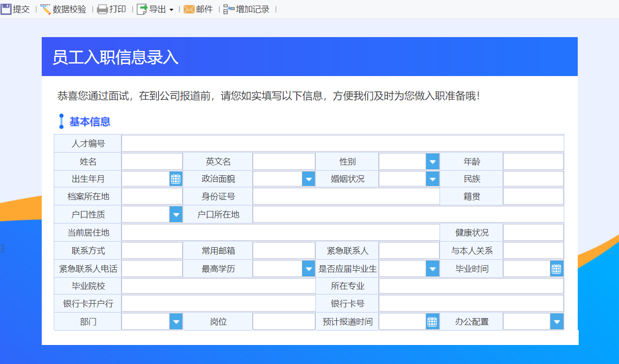Click the 基本信息 section heading
Screen dimensions: 619x364
tap(90, 122)
